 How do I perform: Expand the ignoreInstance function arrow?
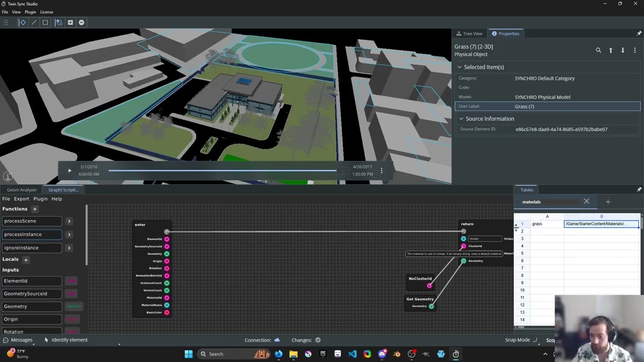click(x=69, y=248)
